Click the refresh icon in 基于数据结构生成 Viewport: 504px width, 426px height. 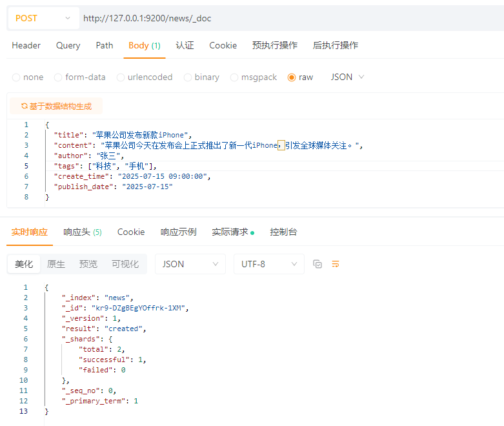click(x=24, y=106)
